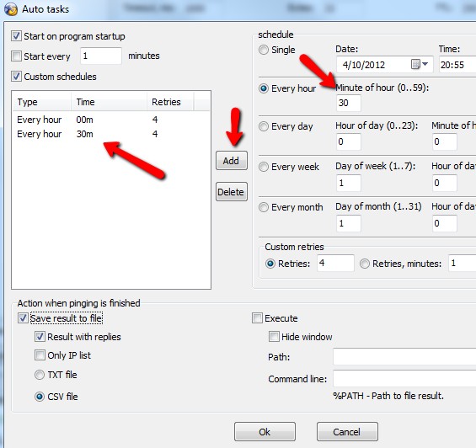Select the Every hour 30m schedule row
476x448 pixels.
111,134
